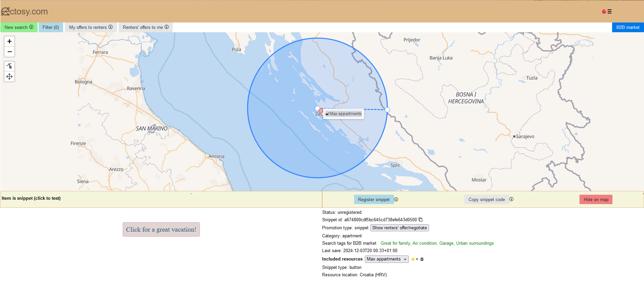Screen dimensions: 644x284
Task: Copy snippet id using clipboard icon
Action: 420,220
